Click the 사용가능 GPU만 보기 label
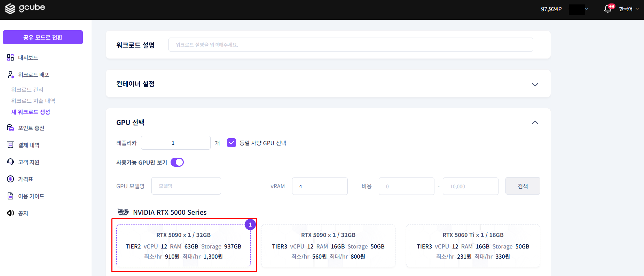Image resolution: width=644 pixels, height=276 pixels. coord(142,163)
